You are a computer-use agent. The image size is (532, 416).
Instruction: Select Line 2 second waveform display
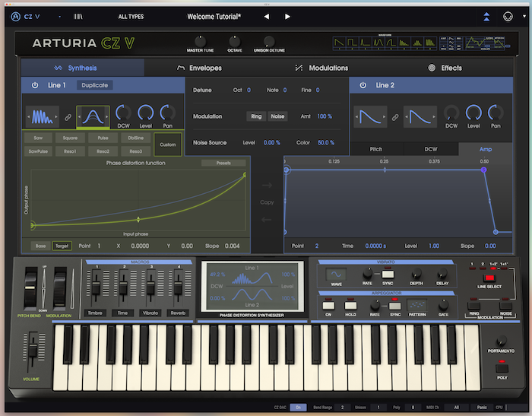click(420, 117)
